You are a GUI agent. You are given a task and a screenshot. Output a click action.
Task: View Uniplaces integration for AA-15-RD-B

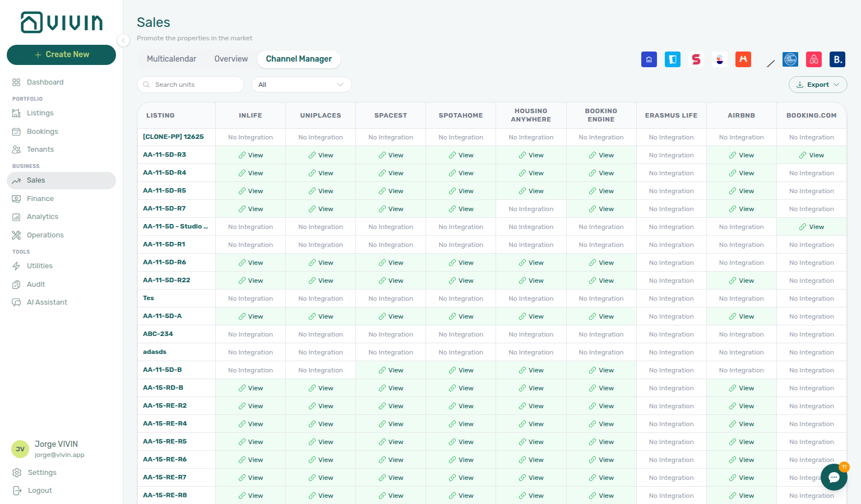(321, 388)
